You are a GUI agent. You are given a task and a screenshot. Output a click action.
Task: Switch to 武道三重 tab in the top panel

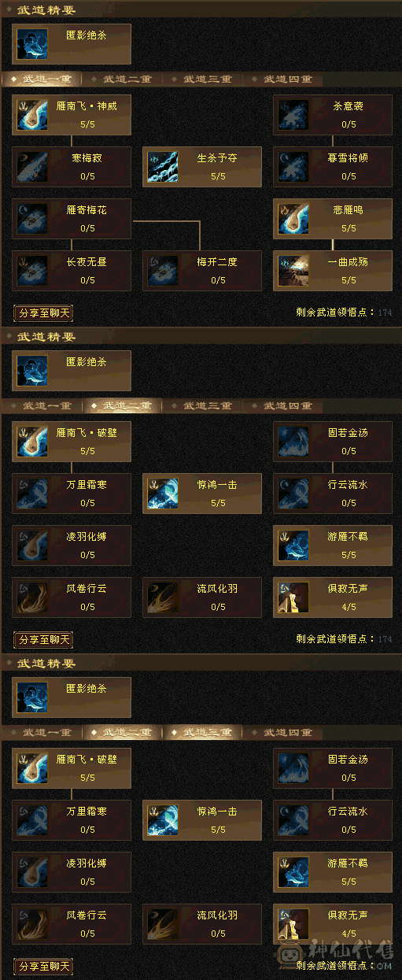pyautogui.click(x=203, y=80)
